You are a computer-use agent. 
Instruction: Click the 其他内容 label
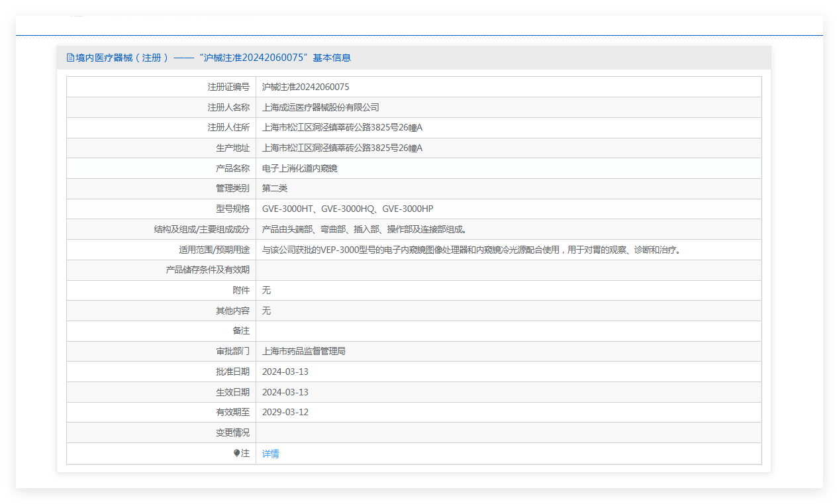(232, 311)
